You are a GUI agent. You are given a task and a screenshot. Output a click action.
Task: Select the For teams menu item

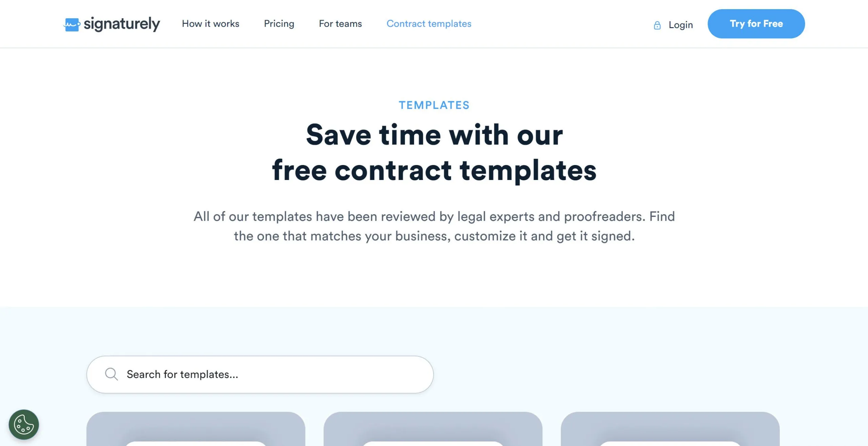click(340, 24)
